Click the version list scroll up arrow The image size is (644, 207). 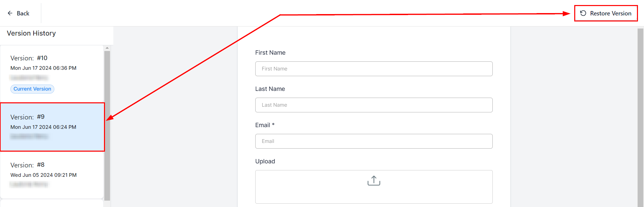tap(107, 48)
